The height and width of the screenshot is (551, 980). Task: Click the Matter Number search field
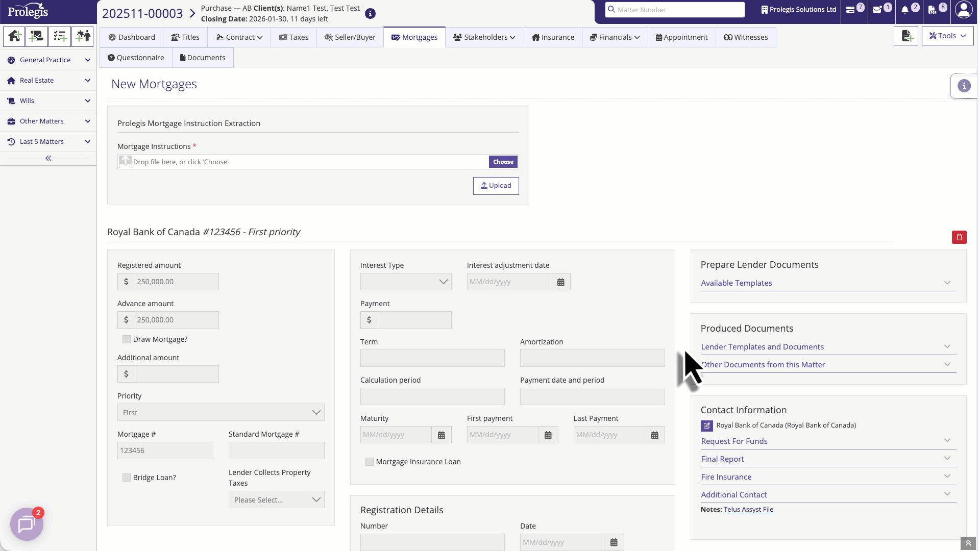click(675, 10)
